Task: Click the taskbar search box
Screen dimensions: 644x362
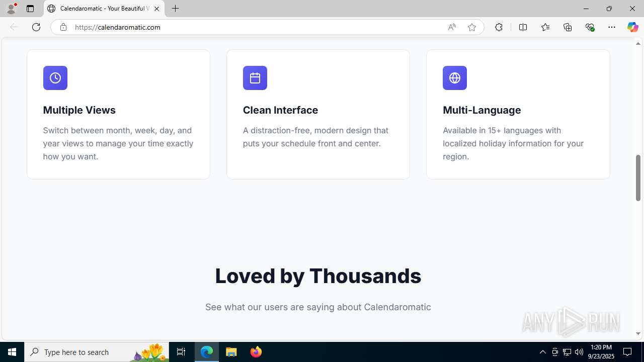Action: point(97,352)
